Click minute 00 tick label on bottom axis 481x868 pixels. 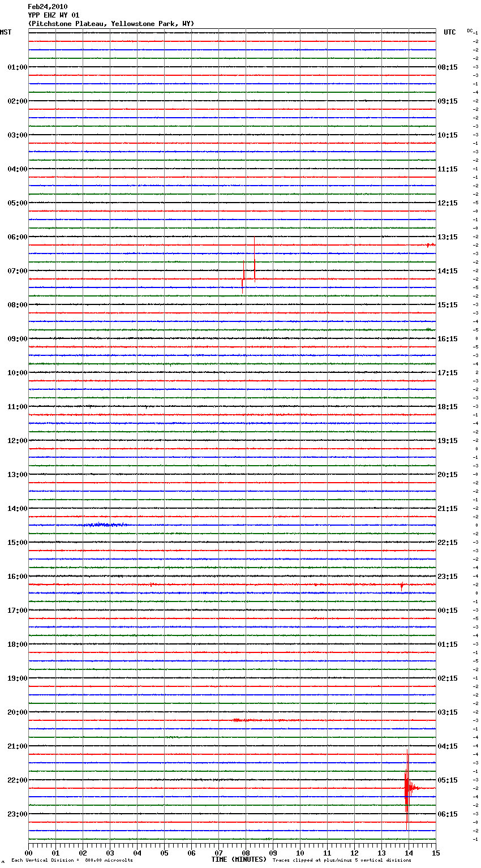tap(28, 853)
